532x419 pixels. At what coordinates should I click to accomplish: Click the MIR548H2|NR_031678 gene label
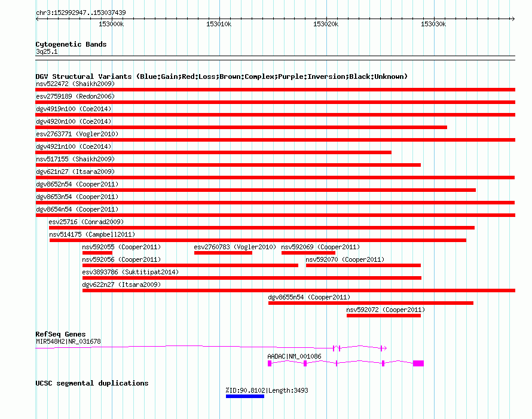point(68,342)
